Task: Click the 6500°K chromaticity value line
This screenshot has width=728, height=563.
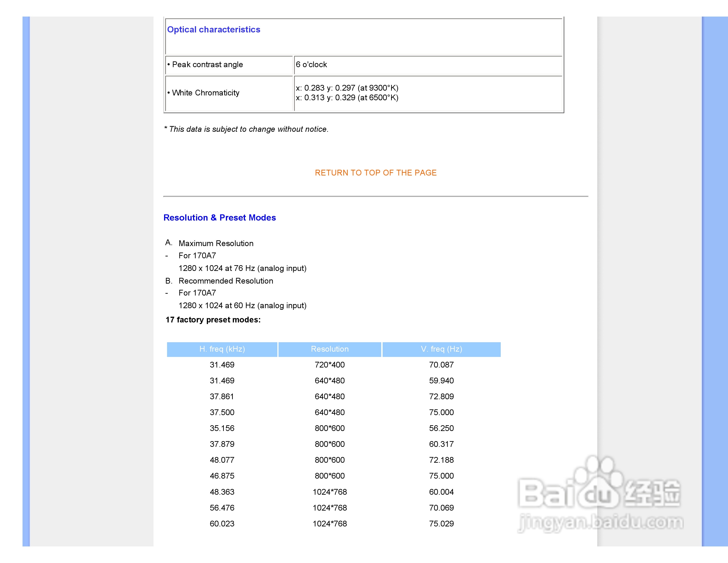Action: tap(347, 98)
